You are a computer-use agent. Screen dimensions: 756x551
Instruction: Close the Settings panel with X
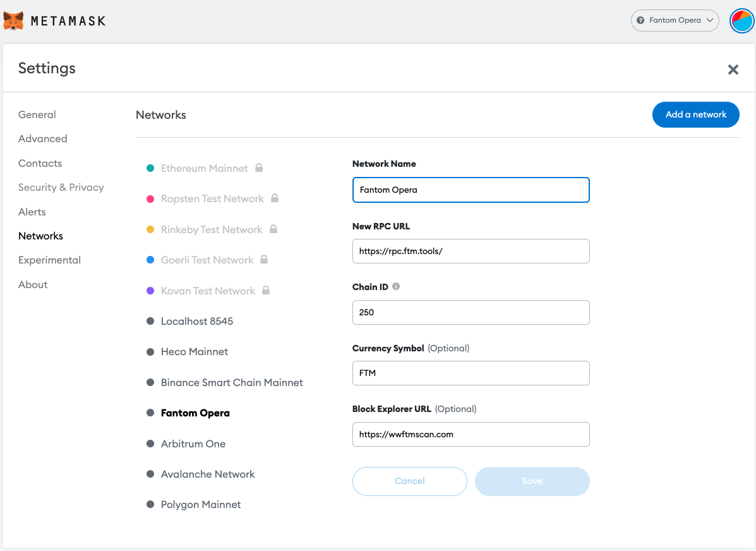pos(733,70)
